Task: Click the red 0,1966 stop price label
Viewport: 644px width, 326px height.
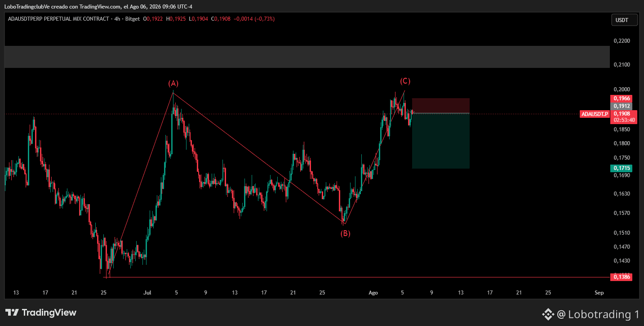Action: pyautogui.click(x=622, y=98)
